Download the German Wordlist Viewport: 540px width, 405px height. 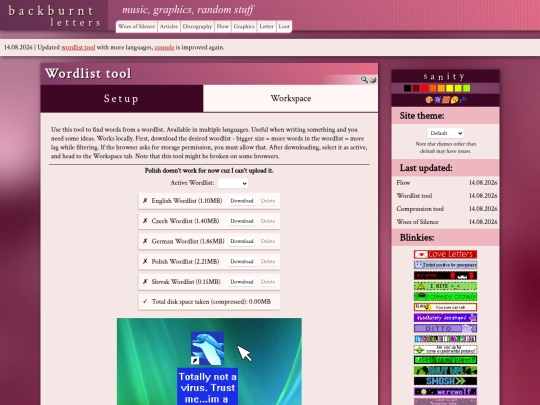242,241
